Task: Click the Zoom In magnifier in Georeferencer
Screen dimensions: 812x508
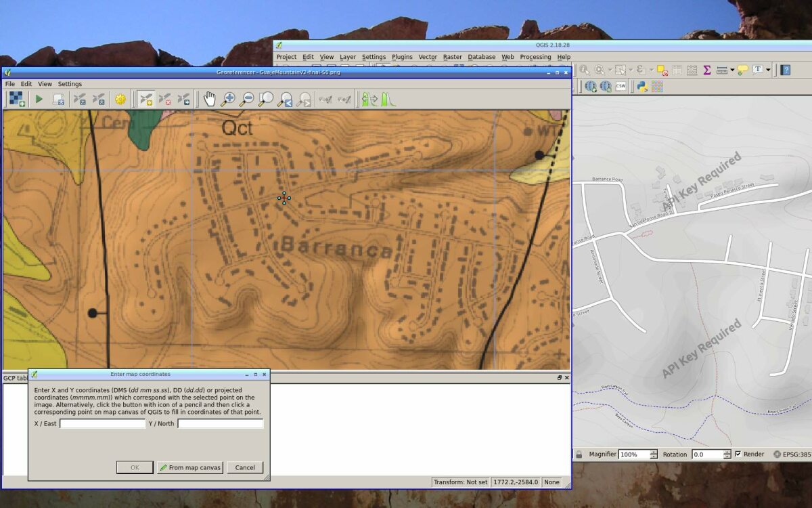Action: [x=229, y=100]
